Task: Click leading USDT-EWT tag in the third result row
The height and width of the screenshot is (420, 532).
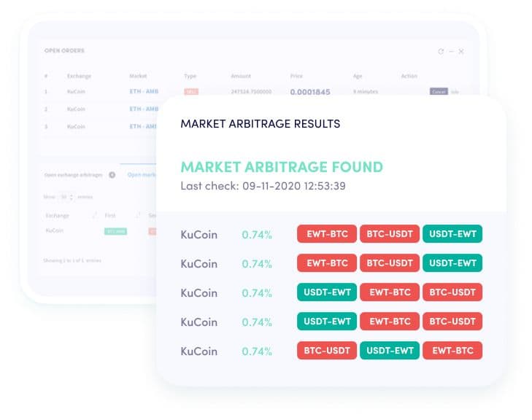Action: tap(327, 292)
